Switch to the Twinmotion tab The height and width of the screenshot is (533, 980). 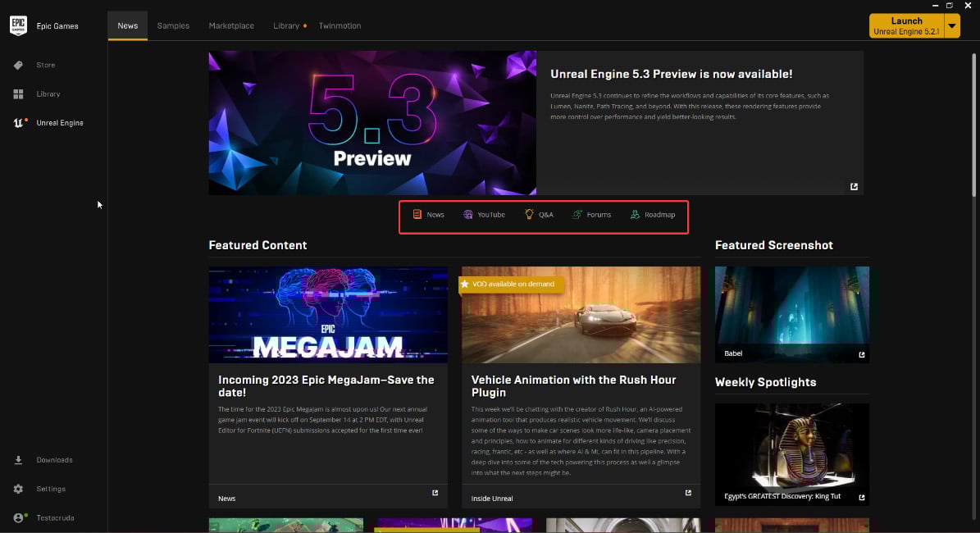point(340,25)
